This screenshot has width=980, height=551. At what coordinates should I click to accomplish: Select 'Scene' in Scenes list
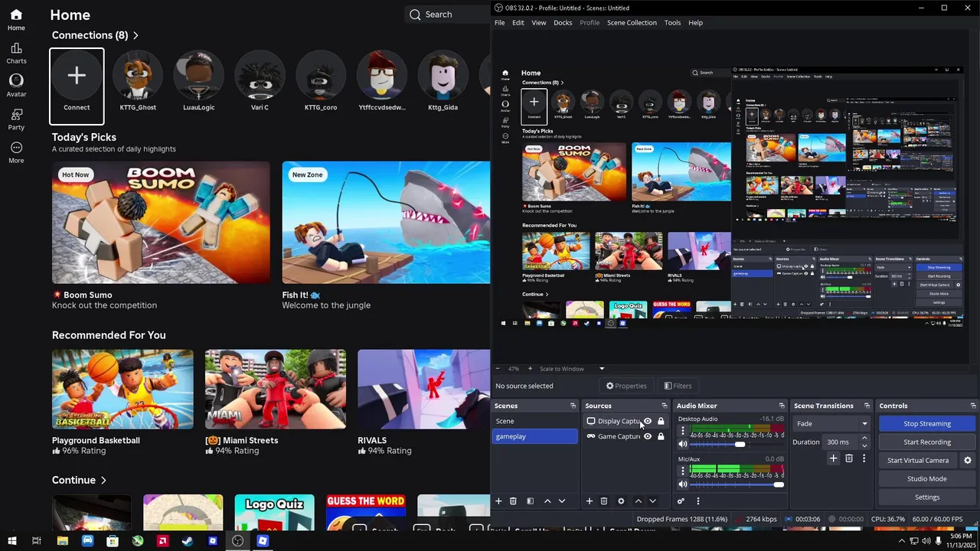(x=535, y=422)
